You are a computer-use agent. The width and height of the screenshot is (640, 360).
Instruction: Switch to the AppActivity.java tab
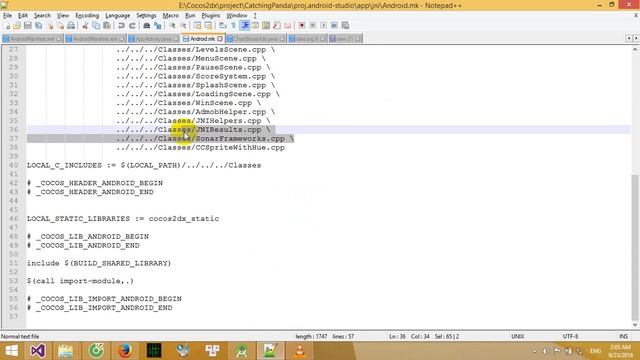(153, 39)
